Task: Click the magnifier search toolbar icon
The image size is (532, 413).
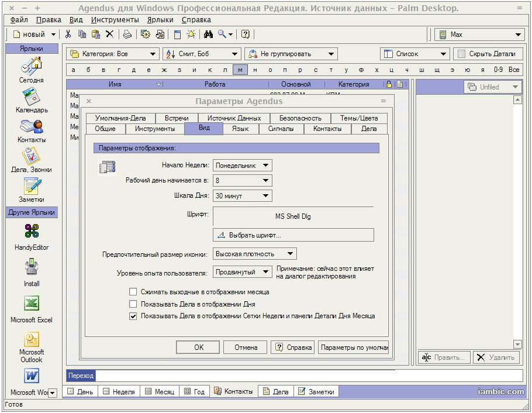Action: pyautogui.click(x=222, y=34)
